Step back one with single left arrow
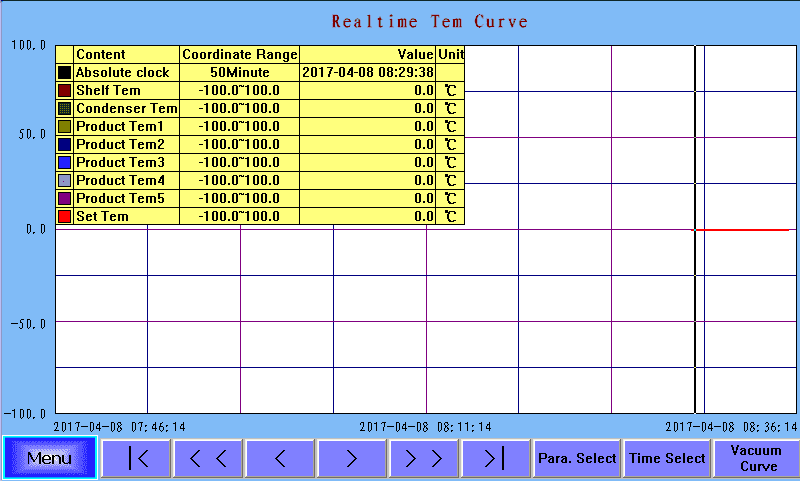 click(280, 458)
